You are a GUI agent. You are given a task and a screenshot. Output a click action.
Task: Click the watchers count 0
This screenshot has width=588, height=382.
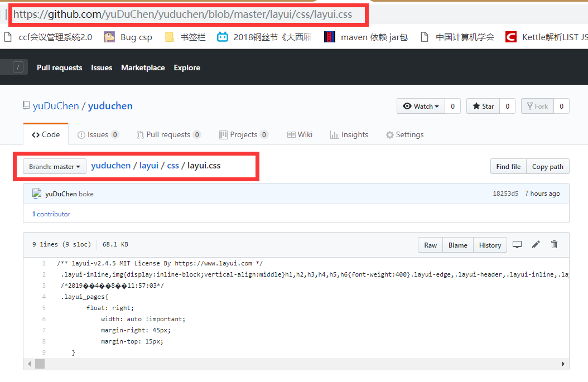[452, 106]
